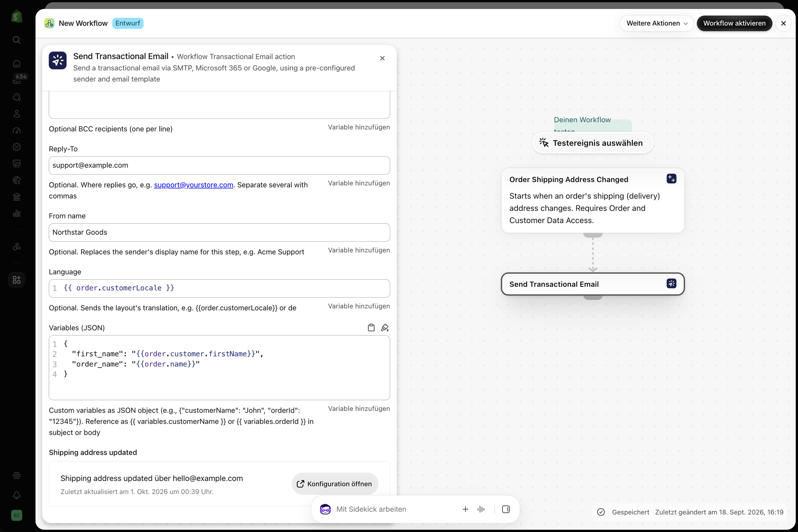Open notifications bell in sidebar
798x532 pixels.
(x=17, y=495)
